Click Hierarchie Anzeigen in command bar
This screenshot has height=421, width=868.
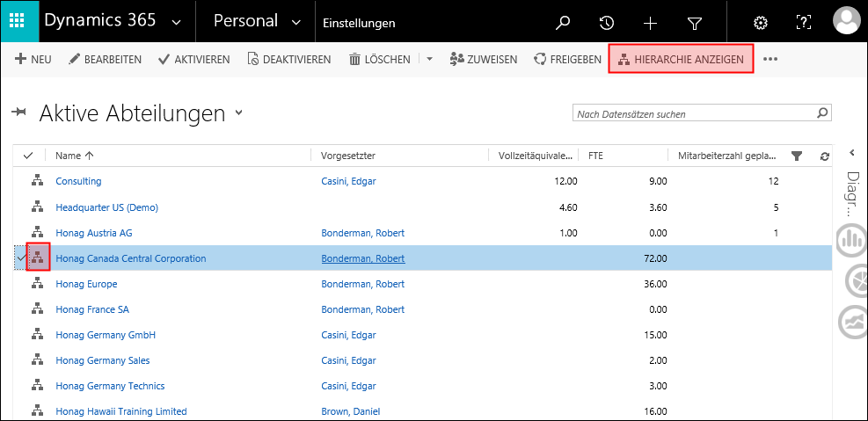pyautogui.click(x=682, y=59)
